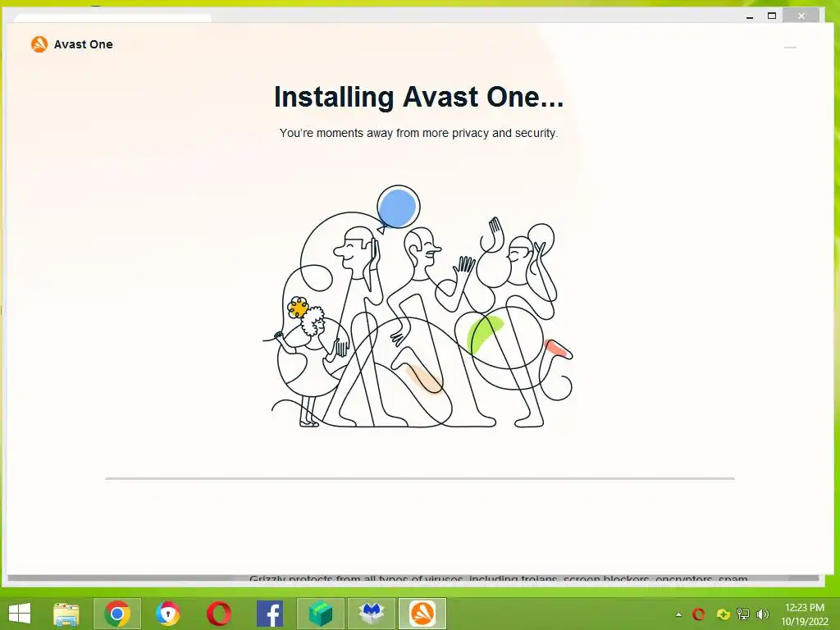Open the volume control in tray
Viewport: 840px width, 630px height.
(762, 614)
